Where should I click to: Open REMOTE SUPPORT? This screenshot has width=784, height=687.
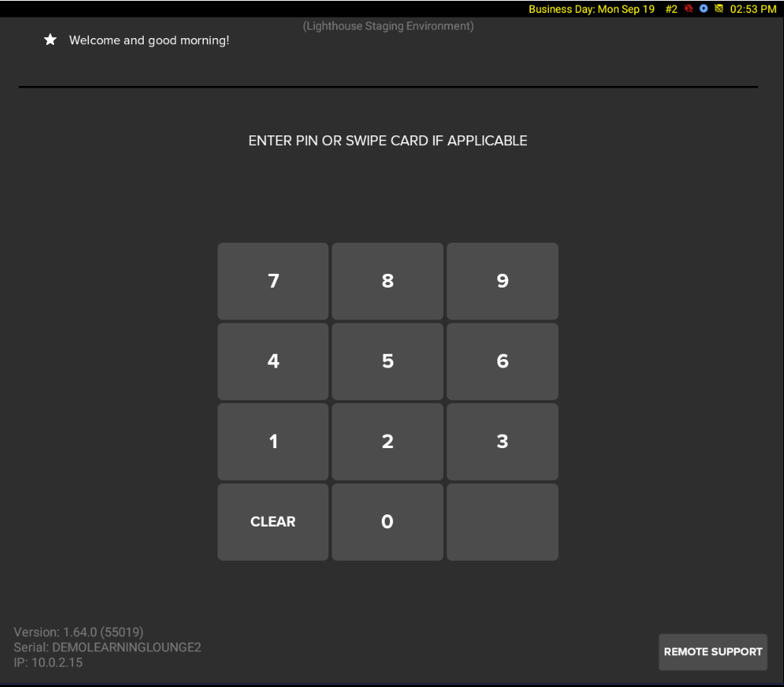tap(713, 652)
